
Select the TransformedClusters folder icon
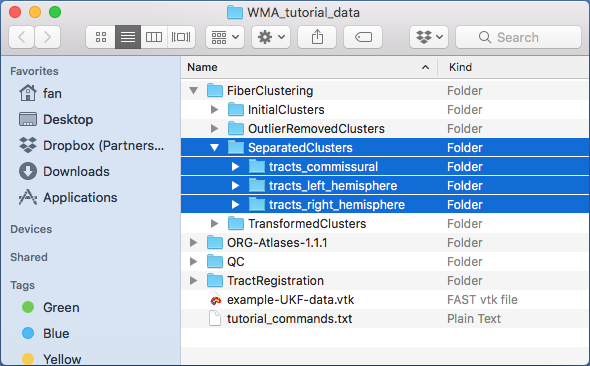tap(236, 223)
